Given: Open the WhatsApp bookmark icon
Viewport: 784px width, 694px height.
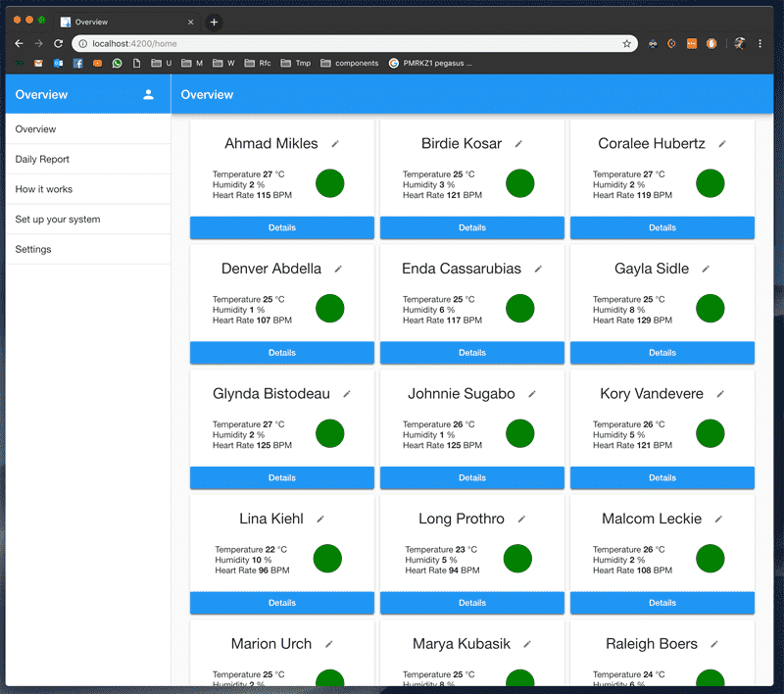Looking at the screenshot, I should click(x=117, y=63).
